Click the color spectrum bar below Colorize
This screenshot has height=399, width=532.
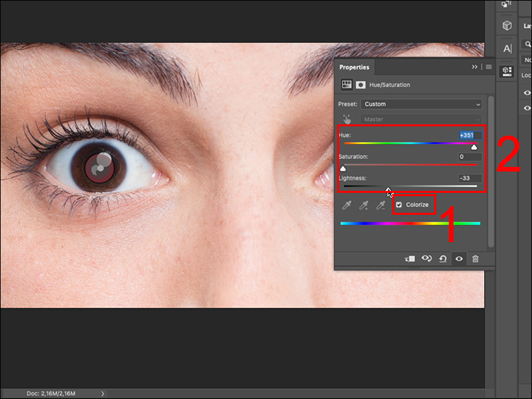coord(410,223)
